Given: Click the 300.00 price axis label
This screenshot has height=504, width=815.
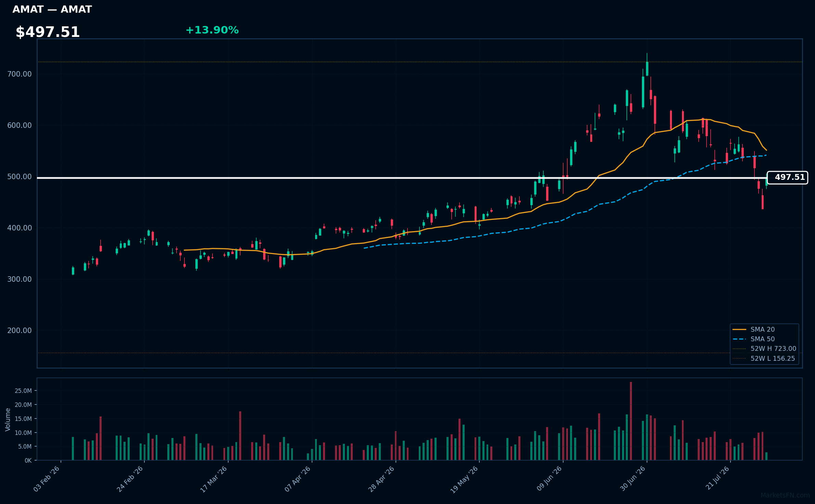Looking at the screenshot, I should tap(20, 279).
